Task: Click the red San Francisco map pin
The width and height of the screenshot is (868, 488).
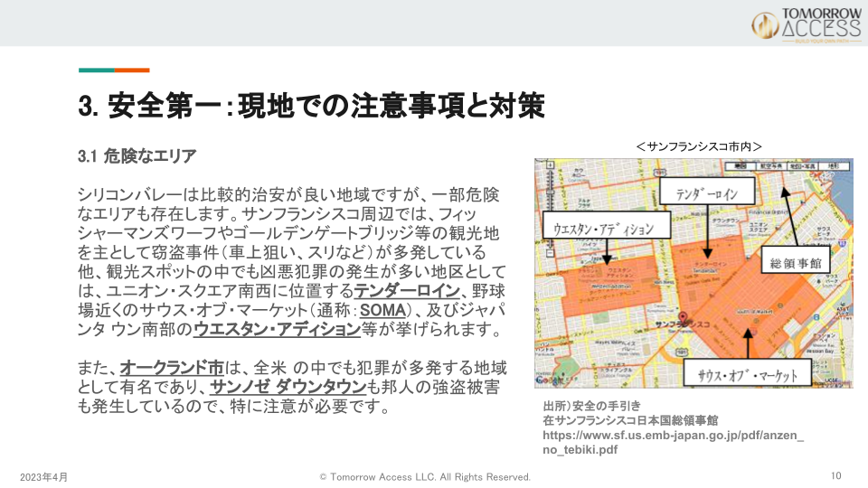Action: click(684, 318)
